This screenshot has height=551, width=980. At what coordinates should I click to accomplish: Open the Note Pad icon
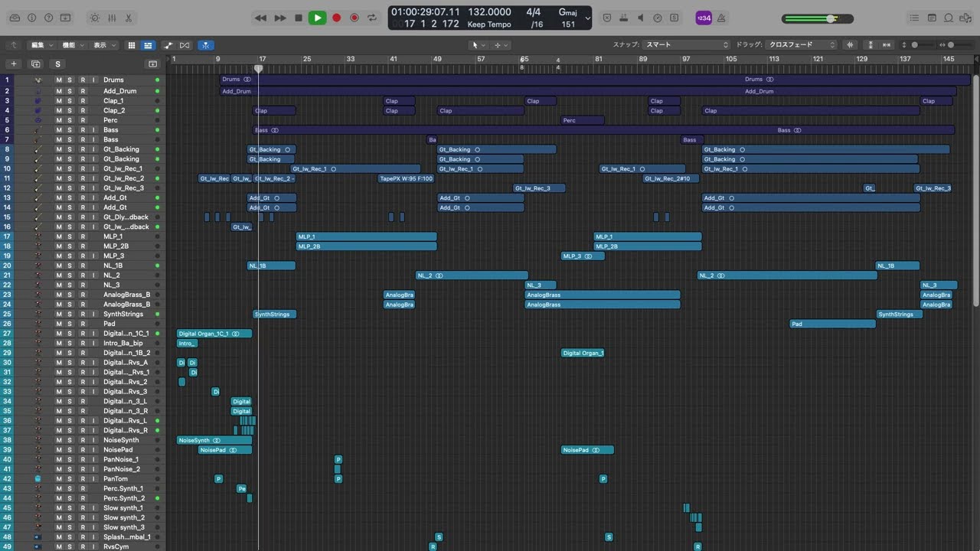932,18
